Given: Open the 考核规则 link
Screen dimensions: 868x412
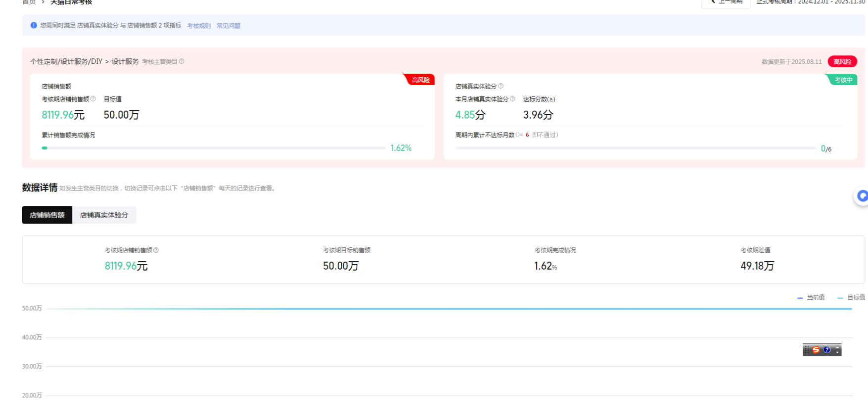Looking at the screenshot, I should click(199, 26).
